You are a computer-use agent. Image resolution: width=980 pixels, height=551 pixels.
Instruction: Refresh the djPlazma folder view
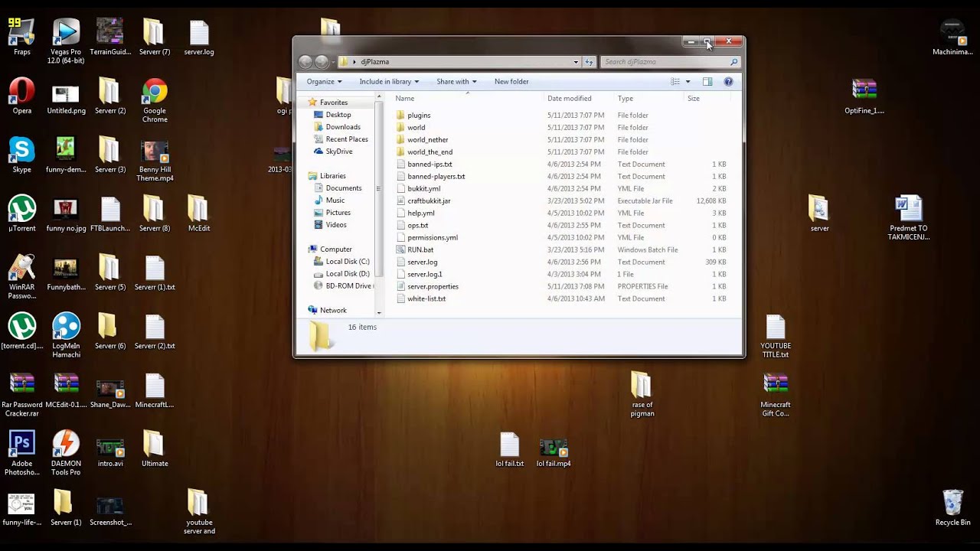(x=589, y=62)
